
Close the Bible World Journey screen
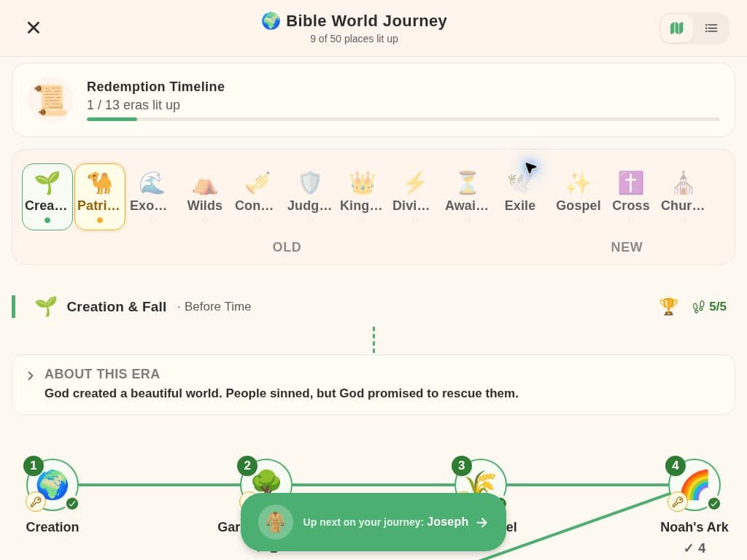[34, 28]
